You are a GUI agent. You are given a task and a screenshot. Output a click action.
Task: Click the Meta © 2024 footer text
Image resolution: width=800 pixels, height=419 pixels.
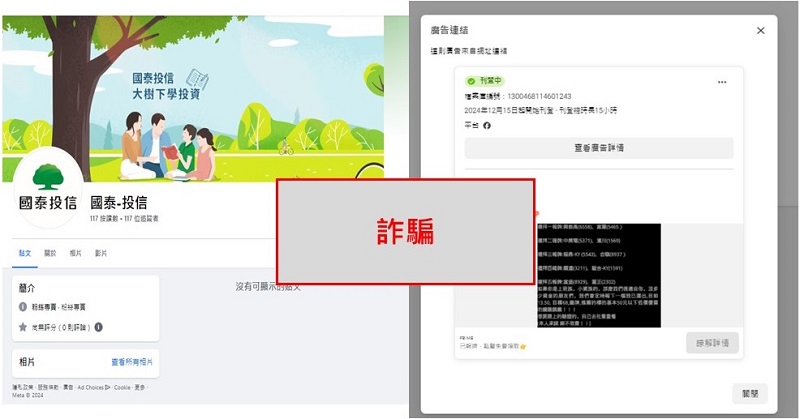[x=28, y=395]
